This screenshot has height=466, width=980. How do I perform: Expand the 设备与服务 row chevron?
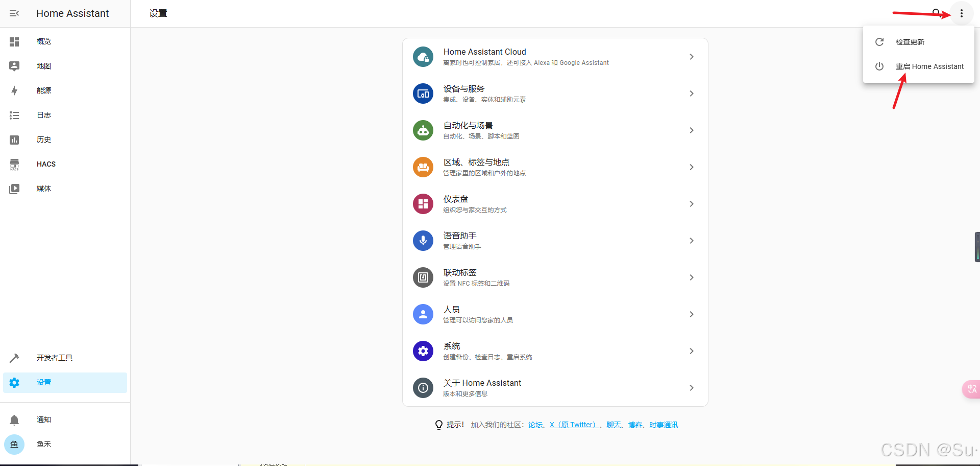tap(692, 94)
